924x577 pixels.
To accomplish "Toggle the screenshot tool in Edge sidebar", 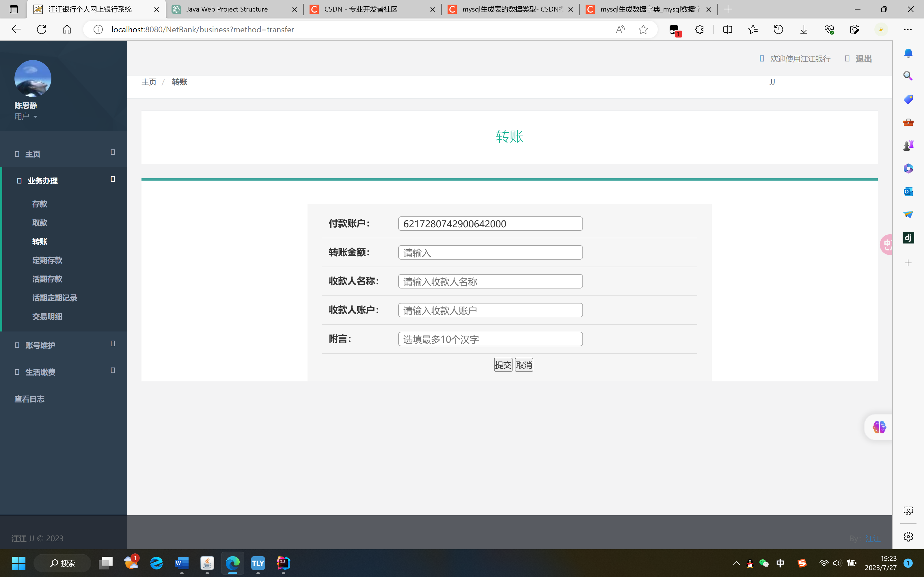I will click(x=908, y=510).
